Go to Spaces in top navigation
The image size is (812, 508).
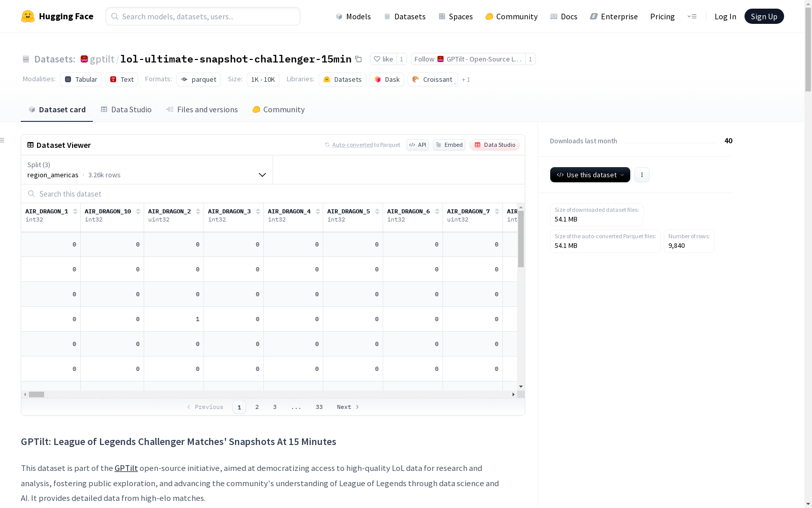(456, 16)
